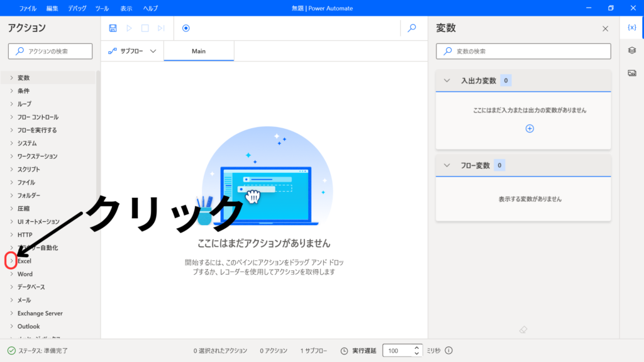This screenshot has height=362, width=644.
Task: Expand the フローを実行する group
Action: pos(11,130)
